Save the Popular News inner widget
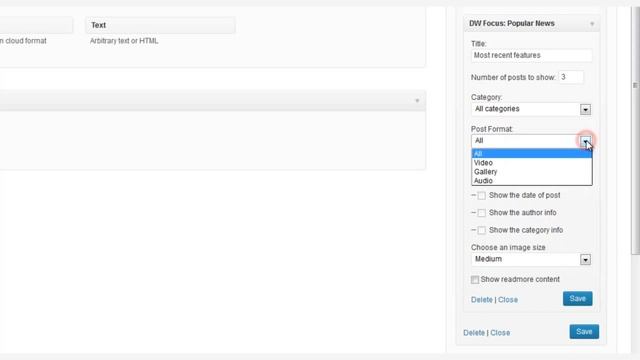Viewport: 640px width, 360px height. (x=578, y=298)
